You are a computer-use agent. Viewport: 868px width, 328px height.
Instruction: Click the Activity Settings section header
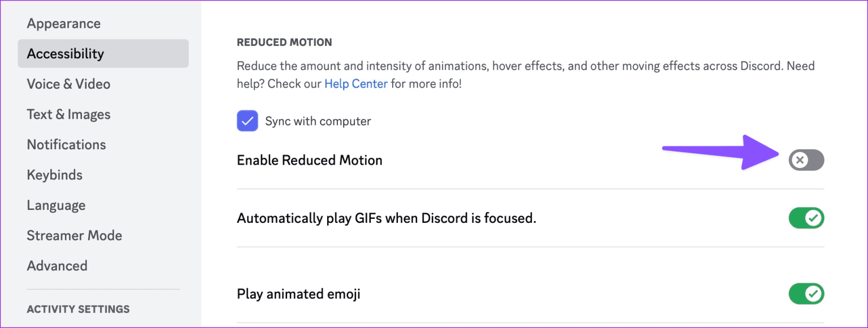point(78,309)
